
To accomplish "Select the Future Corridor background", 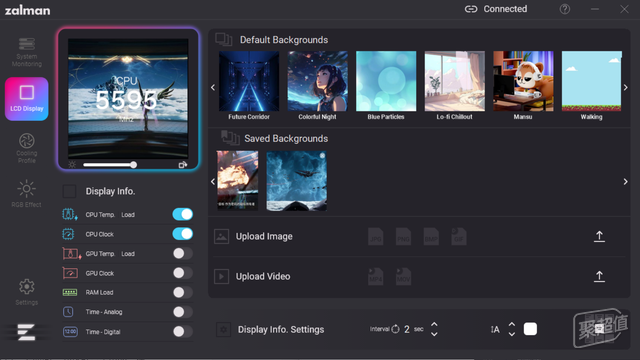I will [x=249, y=81].
